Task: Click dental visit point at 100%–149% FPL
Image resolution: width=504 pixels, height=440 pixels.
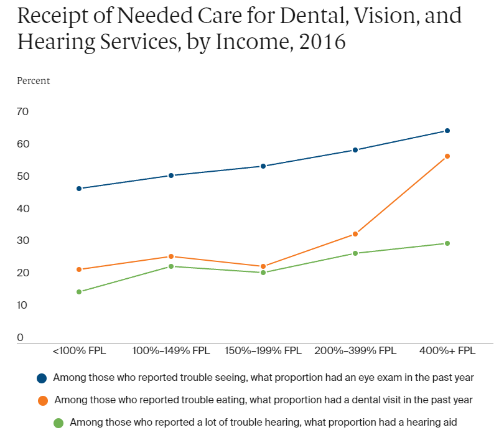Action: (171, 256)
